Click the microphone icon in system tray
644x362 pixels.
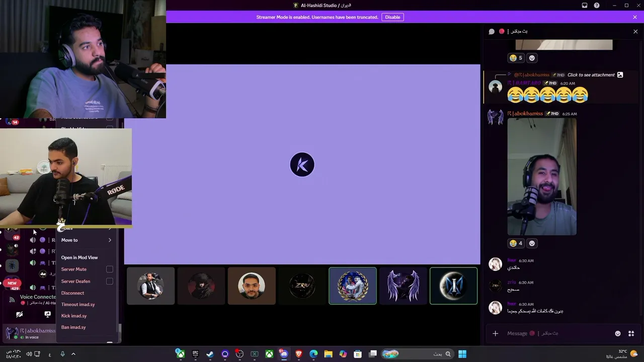coord(62,354)
